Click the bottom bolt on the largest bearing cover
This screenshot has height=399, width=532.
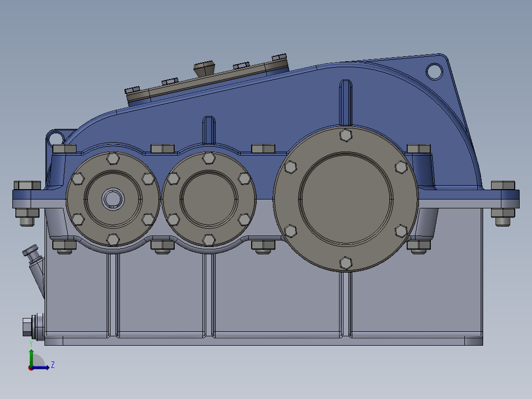click(346, 263)
